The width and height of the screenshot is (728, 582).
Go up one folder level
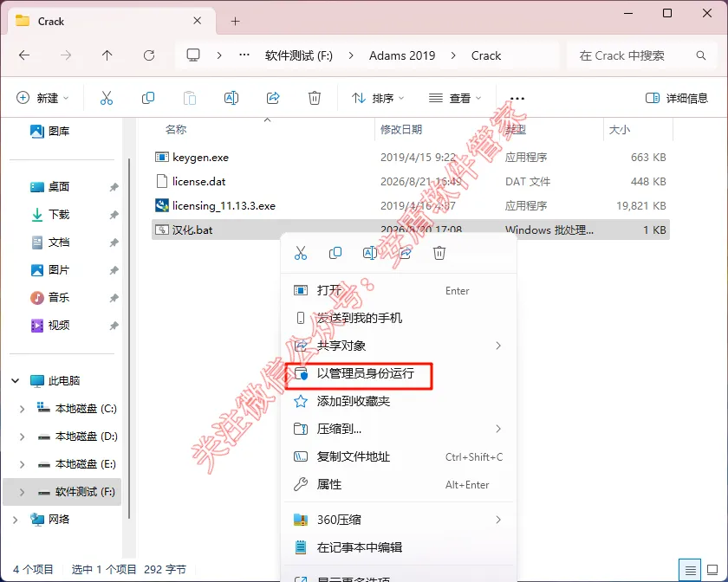pyautogui.click(x=107, y=55)
